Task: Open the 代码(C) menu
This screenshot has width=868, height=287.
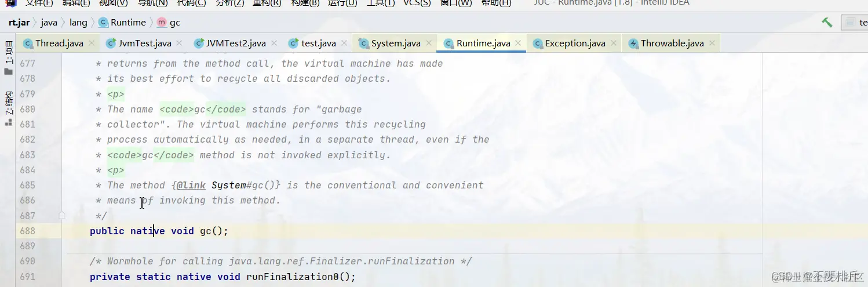Action: 191,3
